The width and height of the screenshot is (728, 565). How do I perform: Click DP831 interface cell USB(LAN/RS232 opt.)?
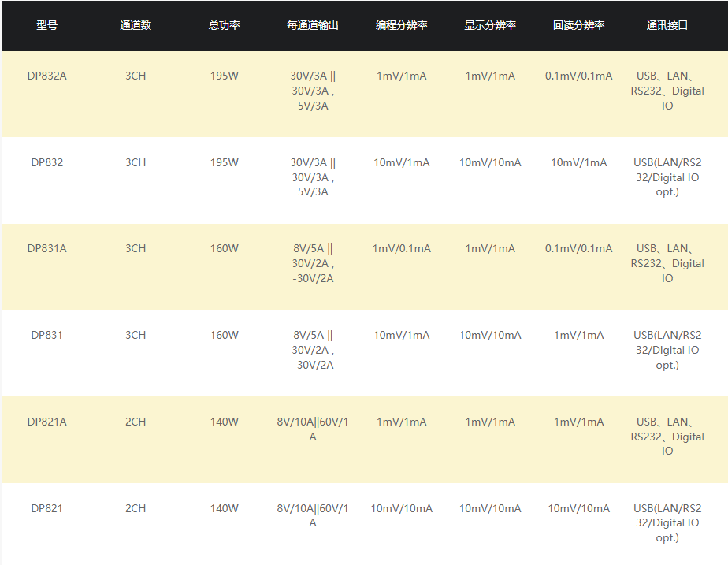tap(667, 350)
